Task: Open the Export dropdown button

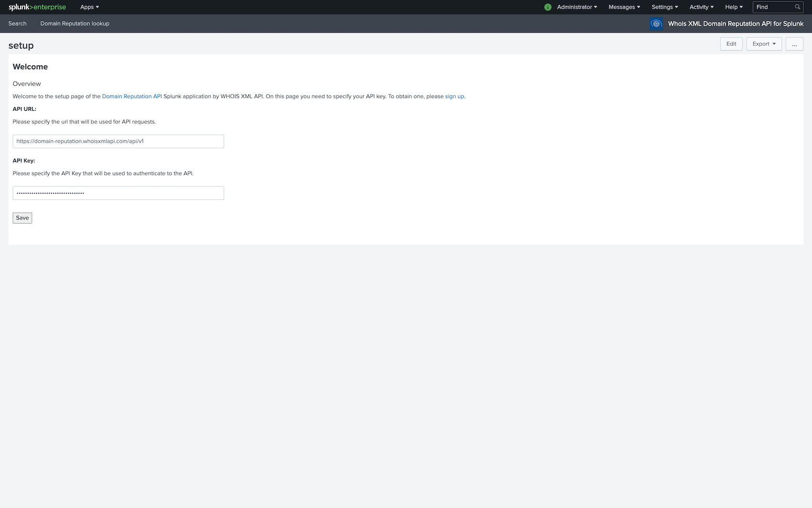Action: tap(764, 44)
